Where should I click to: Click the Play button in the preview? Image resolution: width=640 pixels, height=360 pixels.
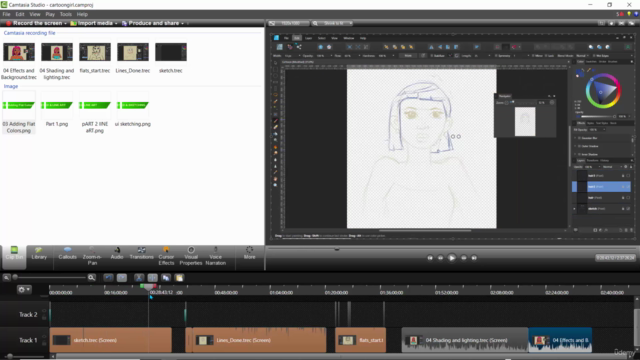point(451,258)
